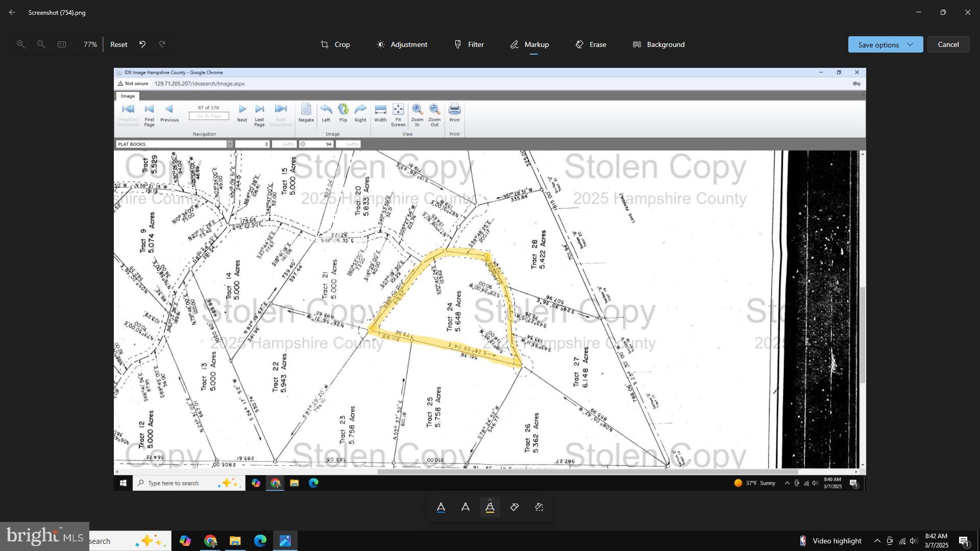Screen dimensions: 980x551
Task: Show hidden system tray icons chevron
Action: pos(877,541)
